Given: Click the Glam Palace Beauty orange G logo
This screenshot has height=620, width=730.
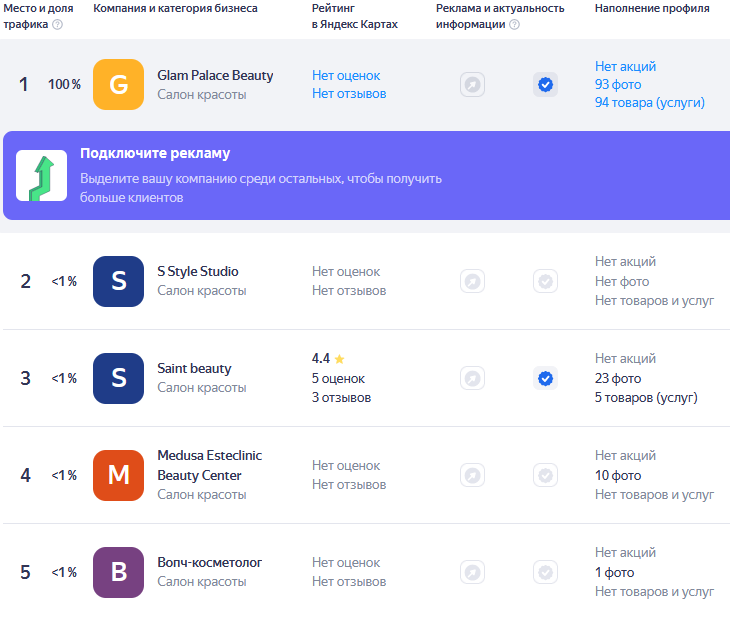Looking at the screenshot, I should pyautogui.click(x=118, y=84).
